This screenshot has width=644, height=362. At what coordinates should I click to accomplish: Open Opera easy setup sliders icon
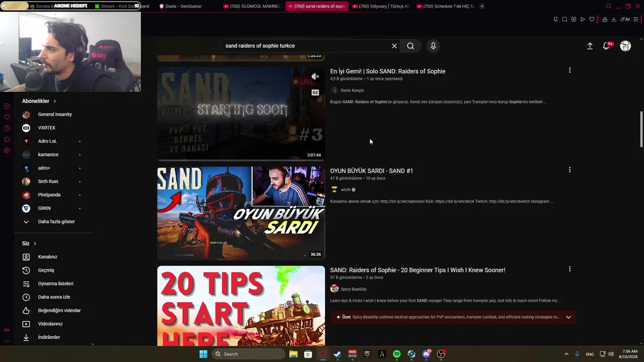[635, 20]
